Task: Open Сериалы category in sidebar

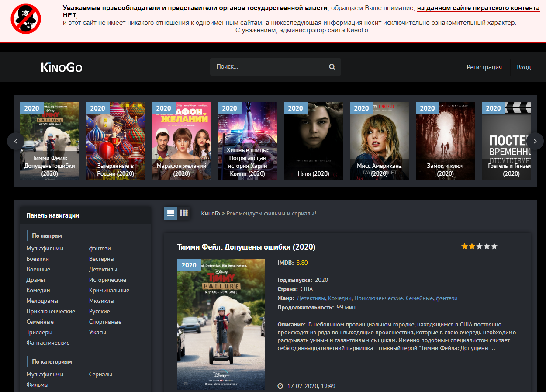Action: (x=100, y=374)
